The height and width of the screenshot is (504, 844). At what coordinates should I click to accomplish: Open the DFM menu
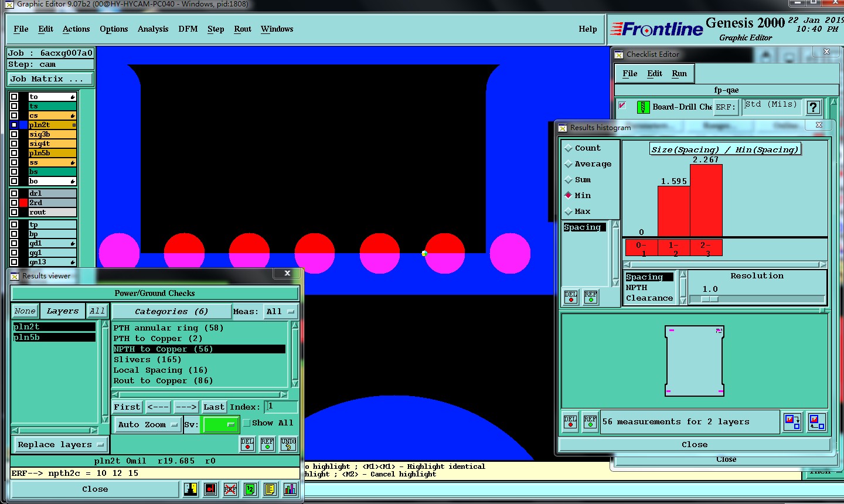(188, 29)
